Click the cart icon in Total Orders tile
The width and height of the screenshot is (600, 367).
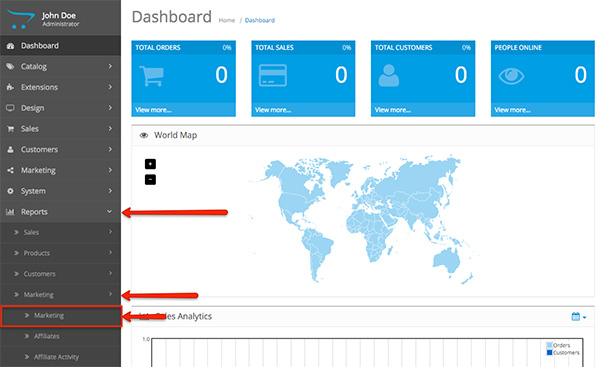click(x=152, y=76)
